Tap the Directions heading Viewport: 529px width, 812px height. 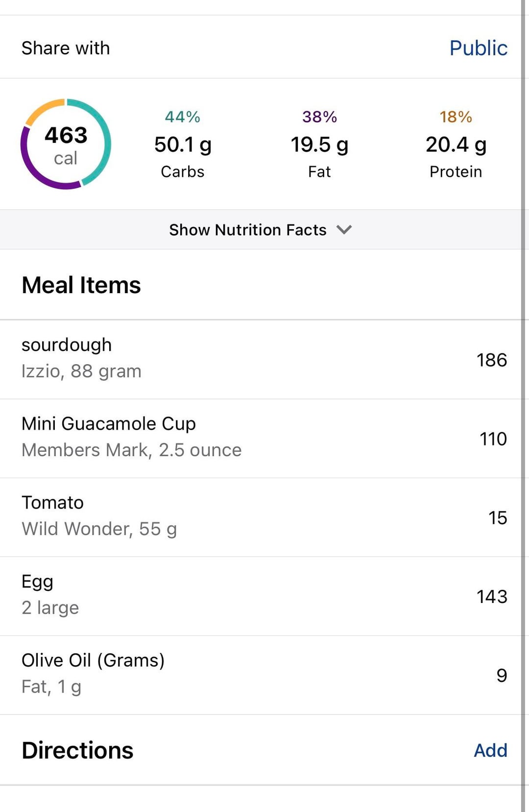tap(77, 750)
